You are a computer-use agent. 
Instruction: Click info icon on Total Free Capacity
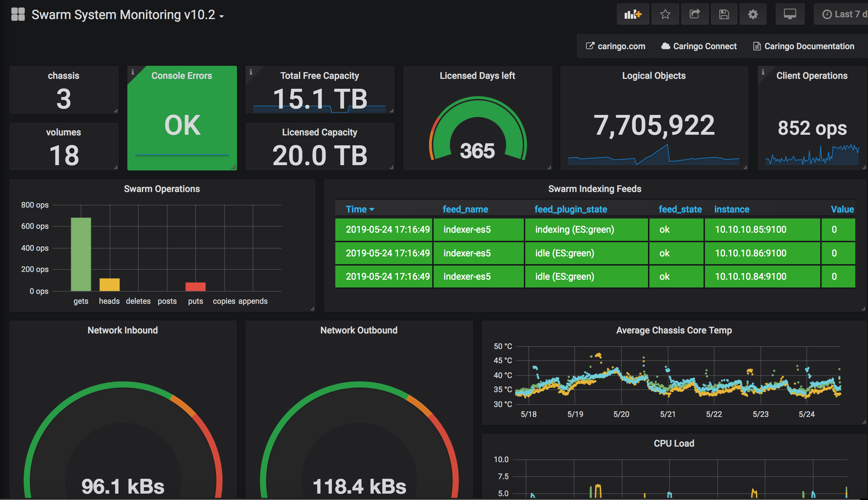251,72
